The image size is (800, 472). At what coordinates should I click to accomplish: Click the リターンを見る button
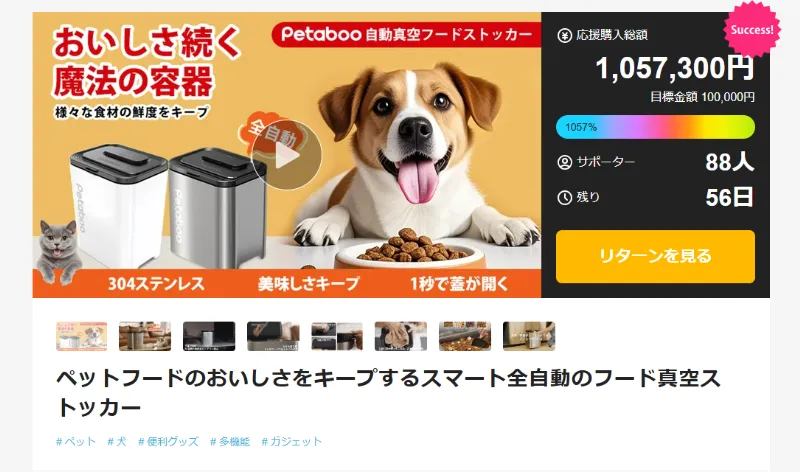[655, 256]
